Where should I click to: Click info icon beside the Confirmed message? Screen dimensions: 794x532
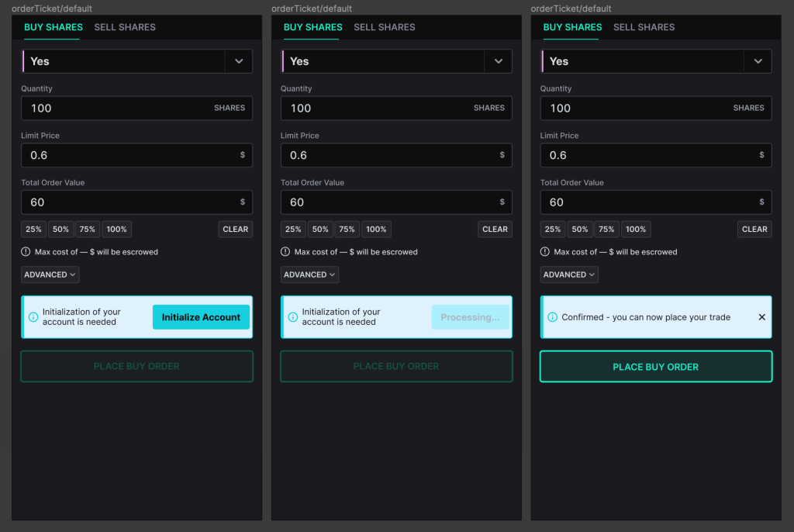552,317
